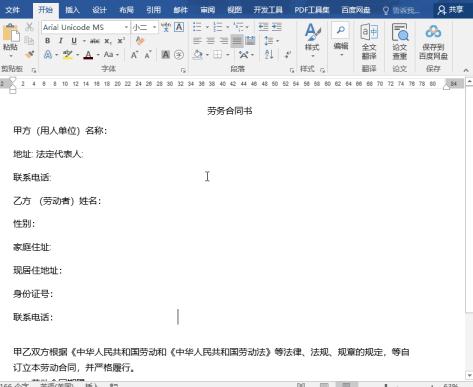The height and width of the screenshot is (387, 473).
Task: Open the 样式 styles gallery button
Action: pos(312,39)
